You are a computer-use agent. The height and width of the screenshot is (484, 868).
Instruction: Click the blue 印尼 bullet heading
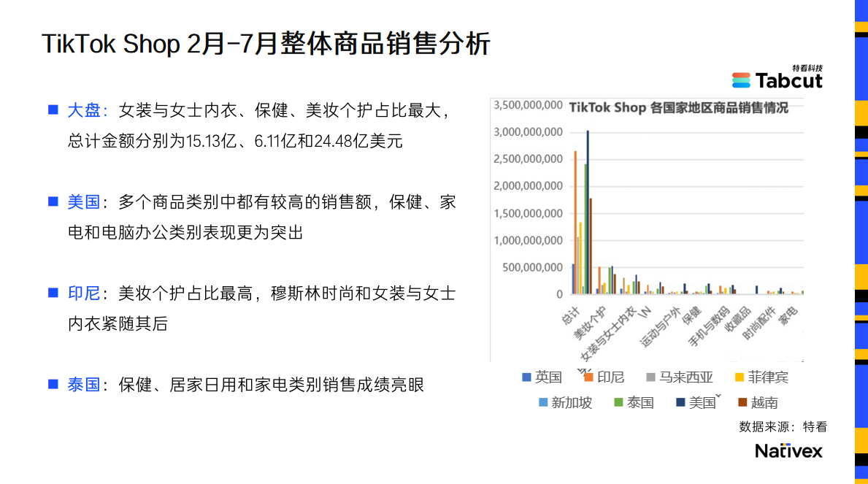click(84, 293)
